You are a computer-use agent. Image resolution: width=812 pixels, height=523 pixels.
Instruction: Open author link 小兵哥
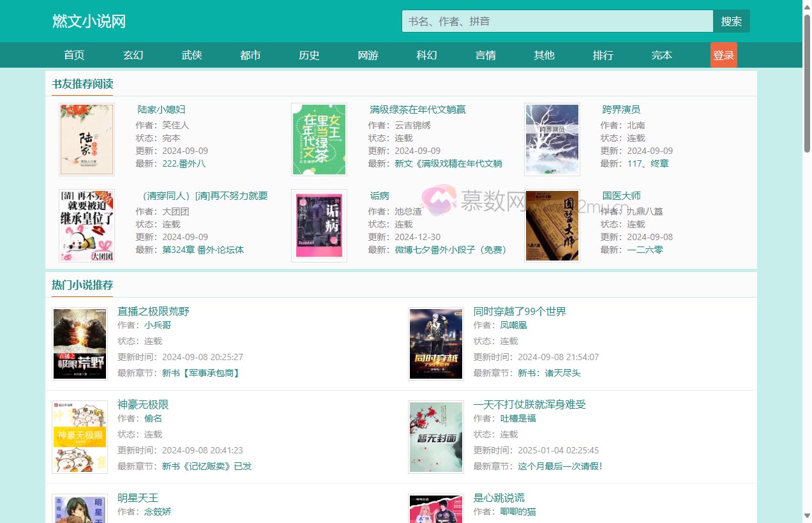(158, 325)
